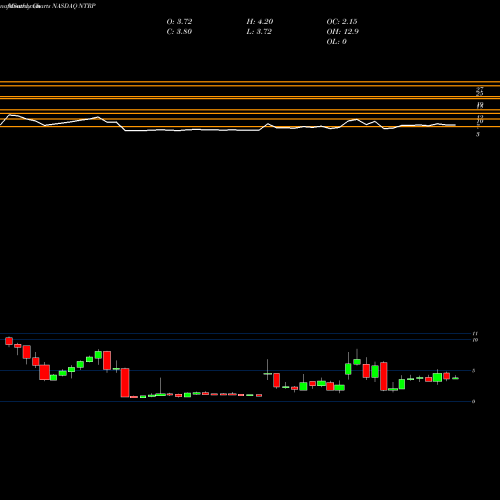Image resolution: width=500 pixels, height=500 pixels.
Task: Click the close price value "C: 3.80"
Action: 179,32
